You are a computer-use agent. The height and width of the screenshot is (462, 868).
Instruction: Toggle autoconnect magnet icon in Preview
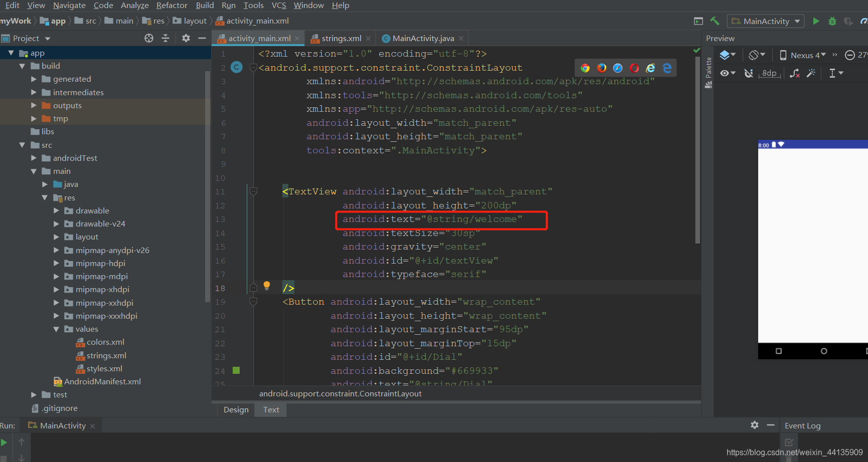(x=749, y=73)
